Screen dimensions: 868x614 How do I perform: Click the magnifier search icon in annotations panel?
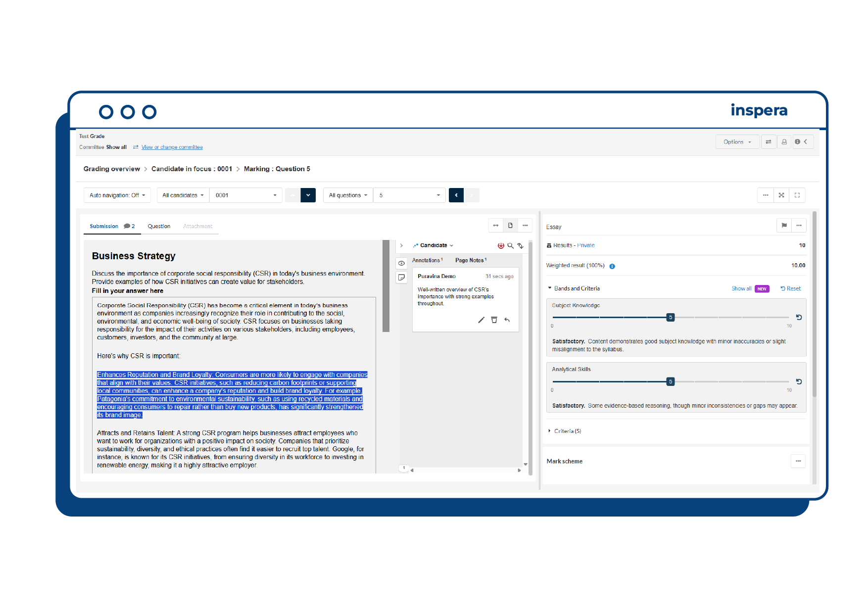[x=510, y=245]
